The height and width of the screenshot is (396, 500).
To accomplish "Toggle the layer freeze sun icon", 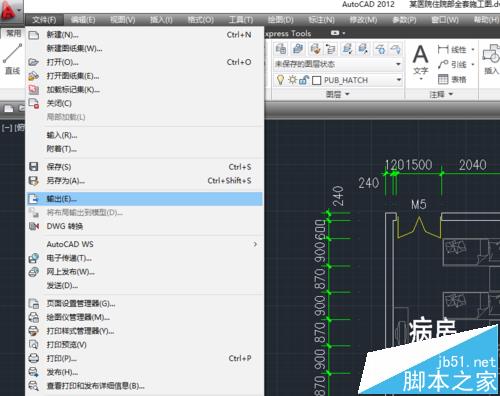I will [x=292, y=80].
